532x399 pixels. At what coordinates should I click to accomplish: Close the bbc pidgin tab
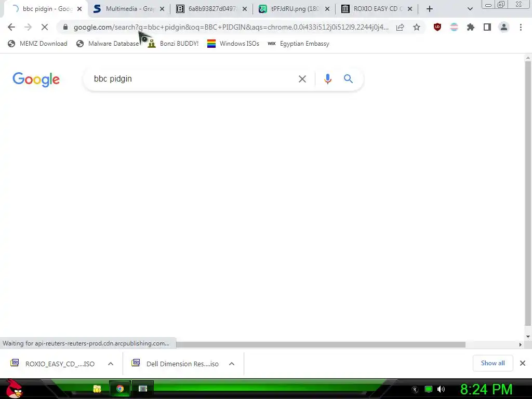pyautogui.click(x=79, y=9)
